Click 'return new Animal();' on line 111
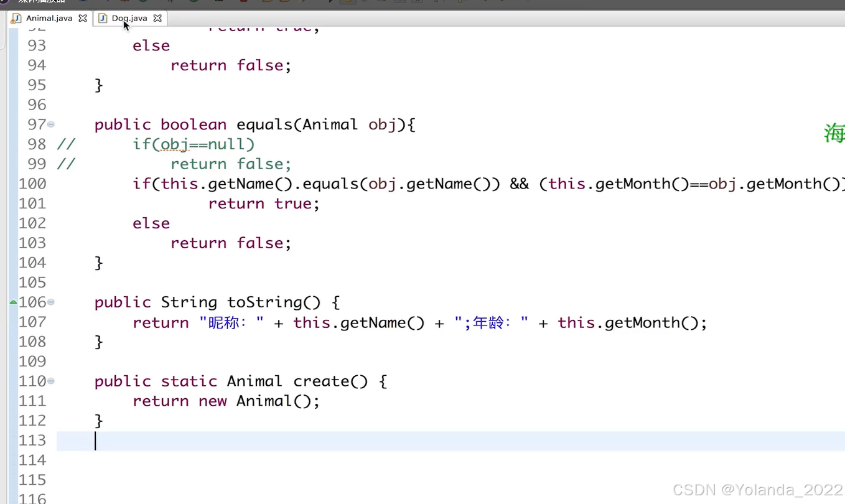The height and width of the screenshot is (504, 845). tap(226, 401)
